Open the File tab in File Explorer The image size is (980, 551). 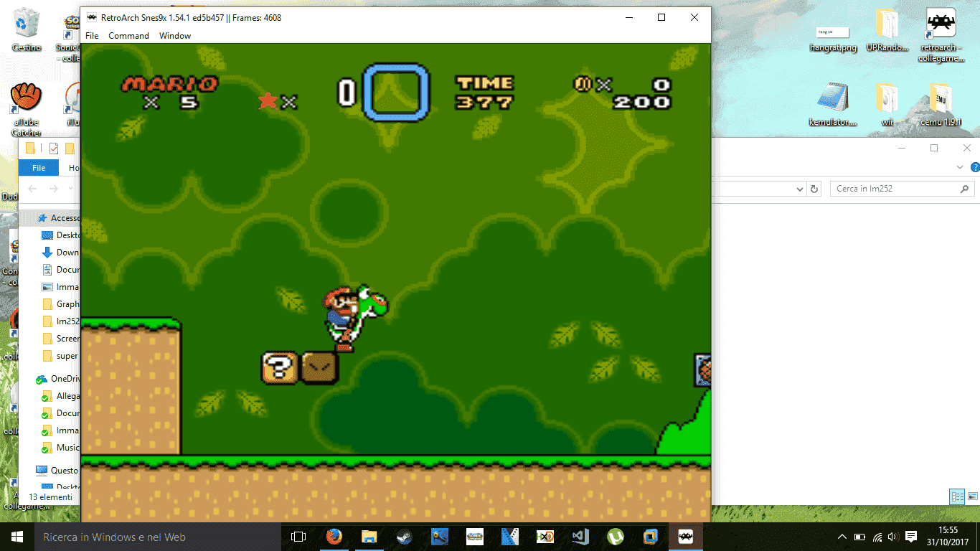(x=39, y=168)
